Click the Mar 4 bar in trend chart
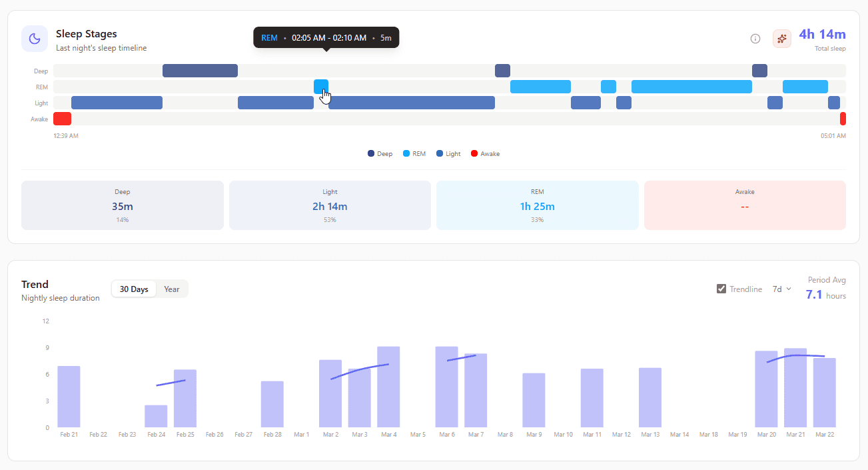Image resolution: width=868 pixels, height=470 pixels. click(388, 387)
